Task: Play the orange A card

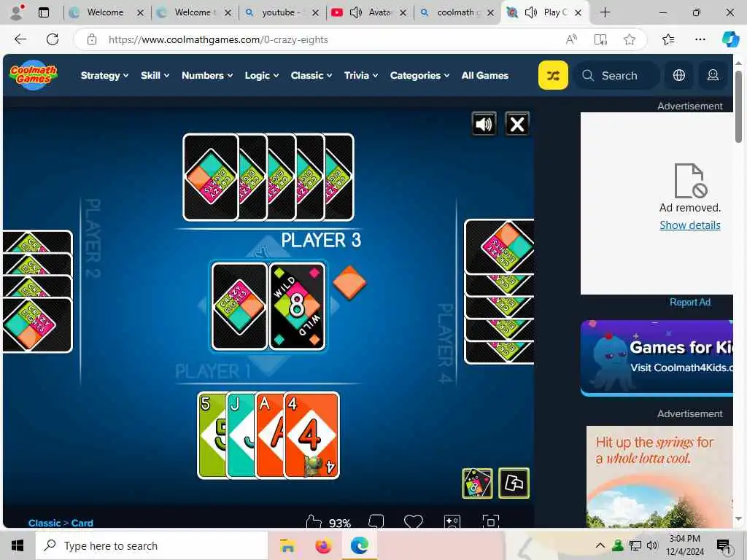Action: 270,435
